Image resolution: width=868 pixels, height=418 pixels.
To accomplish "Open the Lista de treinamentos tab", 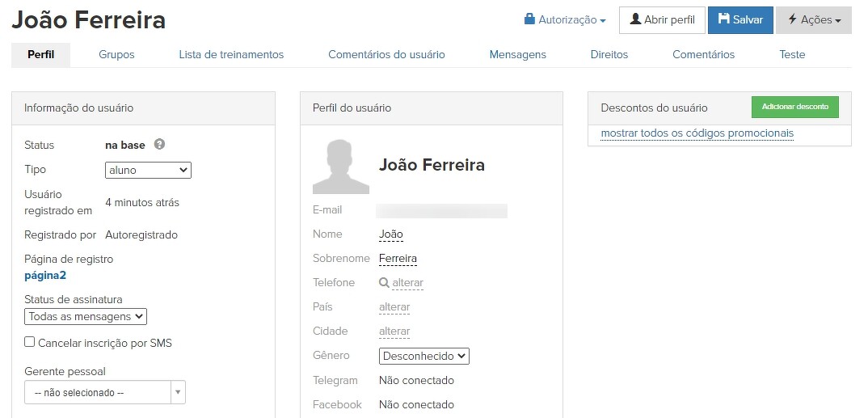I will tap(231, 54).
